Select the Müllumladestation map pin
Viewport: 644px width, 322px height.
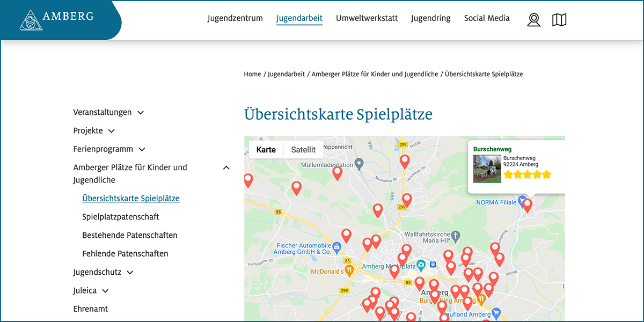[360, 163]
